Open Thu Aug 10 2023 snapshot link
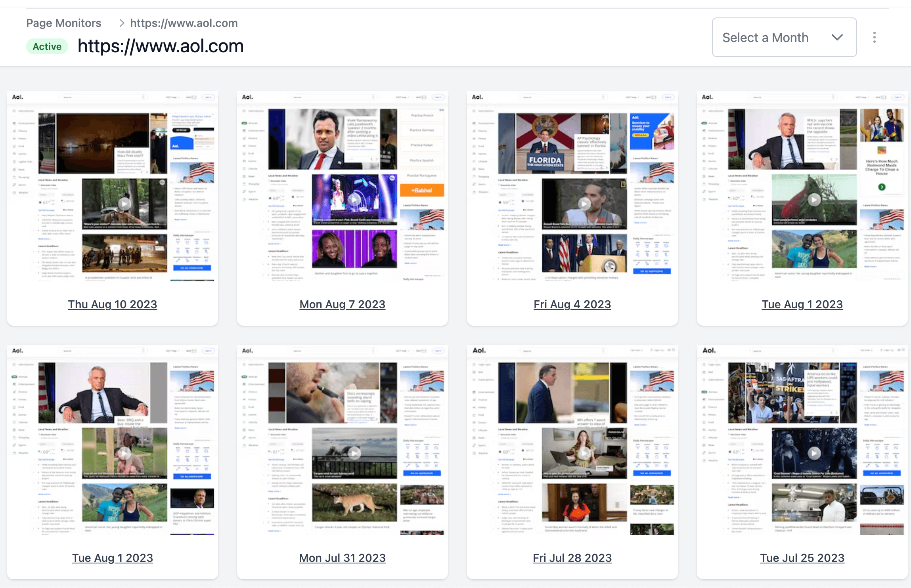This screenshot has height=588, width=911. coord(112,304)
